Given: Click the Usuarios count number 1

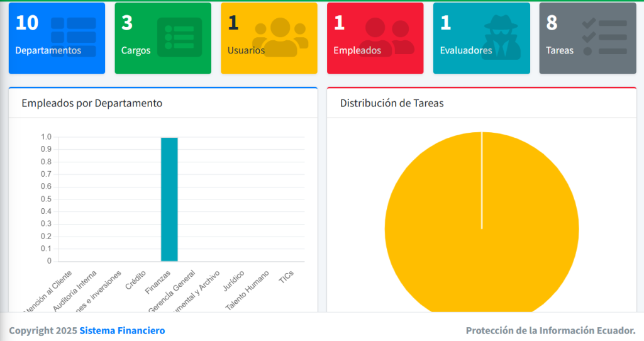Looking at the screenshot, I should pos(233,23).
